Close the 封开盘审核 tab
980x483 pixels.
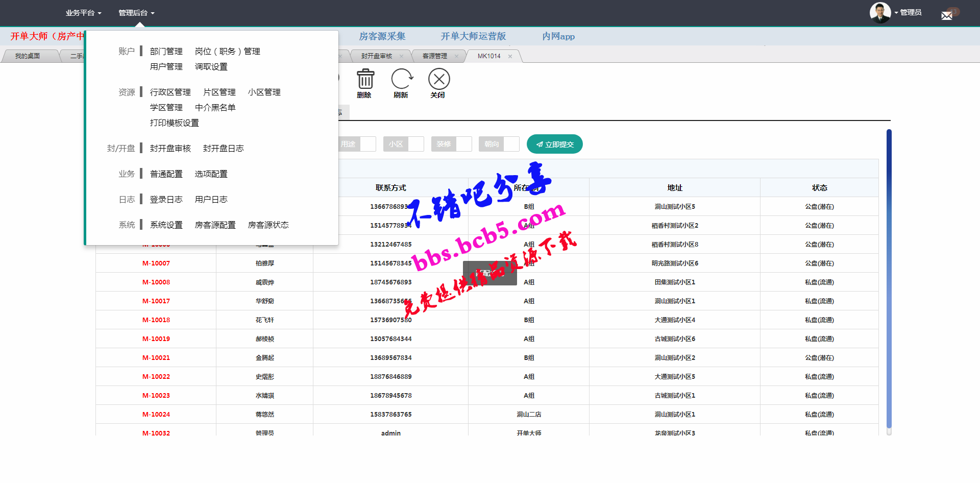401,57
